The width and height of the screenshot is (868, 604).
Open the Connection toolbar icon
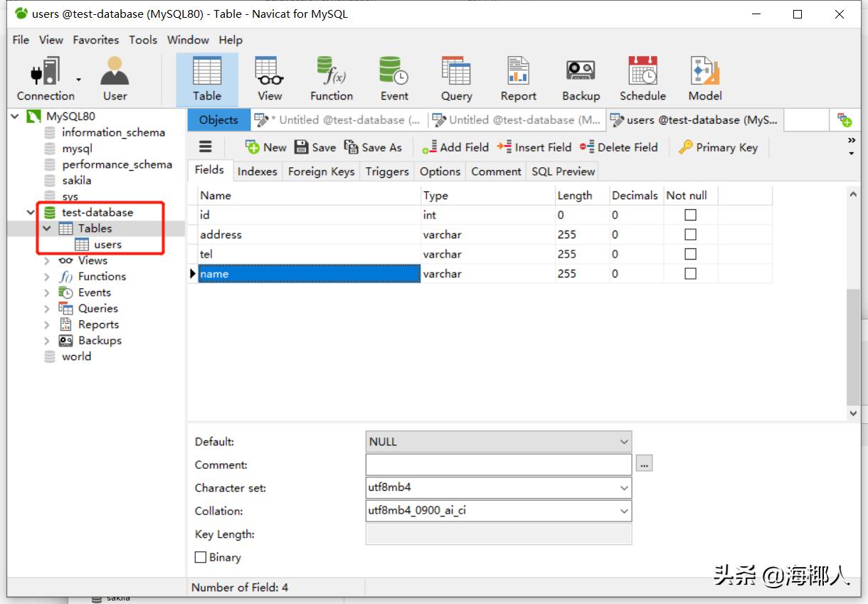[x=46, y=78]
